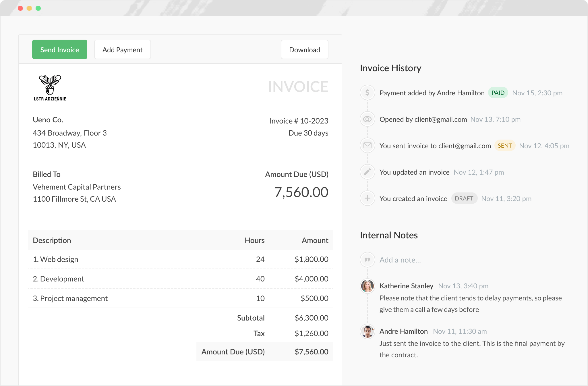Click the PAID status badge
The image size is (588, 386).
click(x=498, y=92)
